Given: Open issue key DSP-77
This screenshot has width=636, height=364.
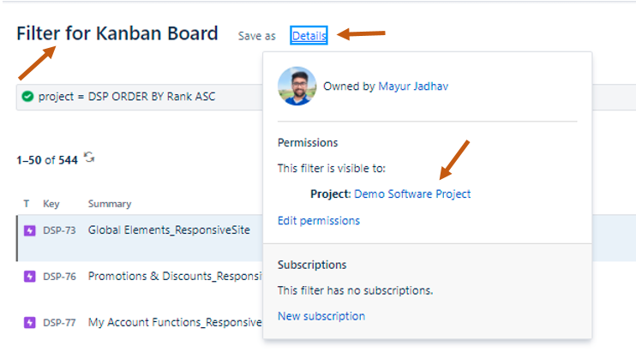Looking at the screenshot, I should tap(59, 323).
